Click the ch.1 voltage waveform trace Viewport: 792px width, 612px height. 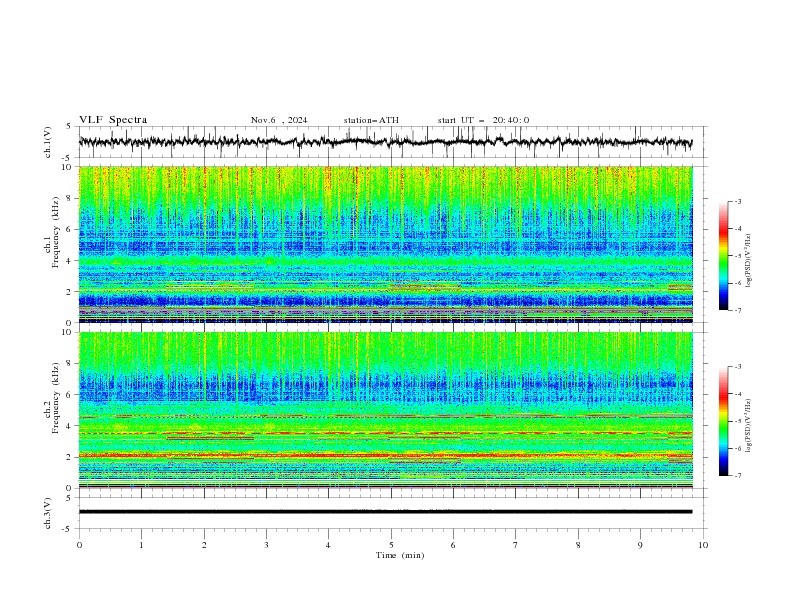(385, 142)
